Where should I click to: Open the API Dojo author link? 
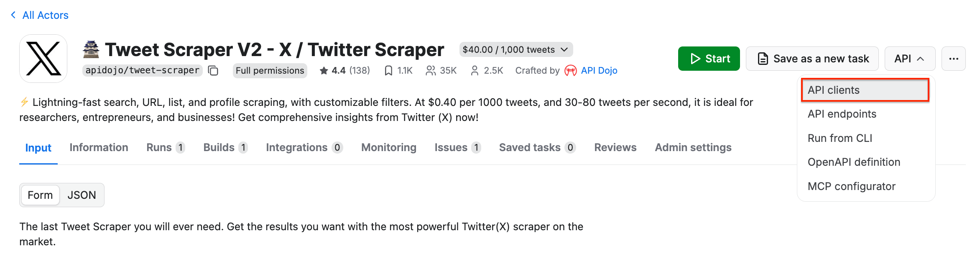pyautogui.click(x=599, y=71)
